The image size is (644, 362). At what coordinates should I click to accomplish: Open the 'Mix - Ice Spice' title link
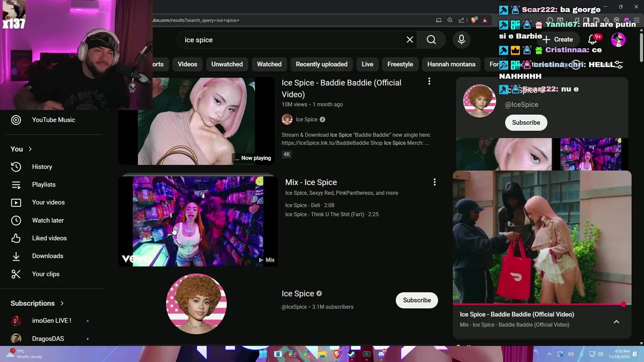coord(311,183)
